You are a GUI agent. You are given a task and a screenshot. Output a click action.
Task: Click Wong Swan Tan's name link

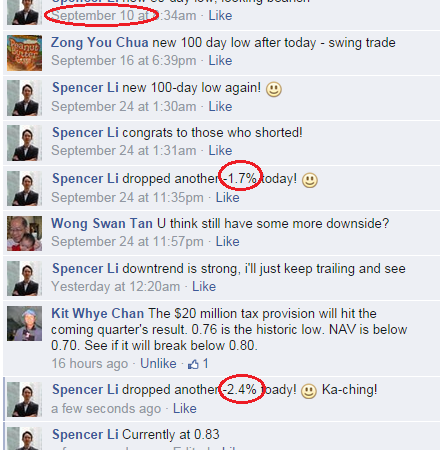102,223
